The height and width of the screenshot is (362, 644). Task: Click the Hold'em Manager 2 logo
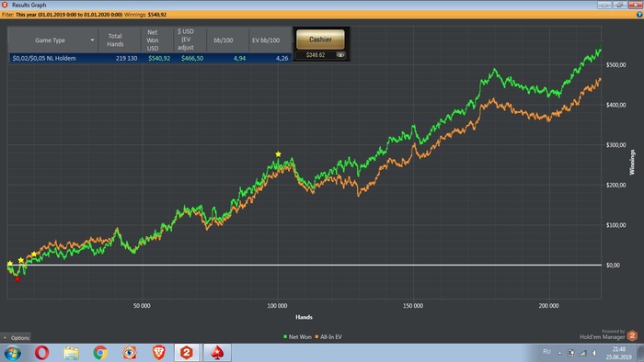[x=632, y=335]
